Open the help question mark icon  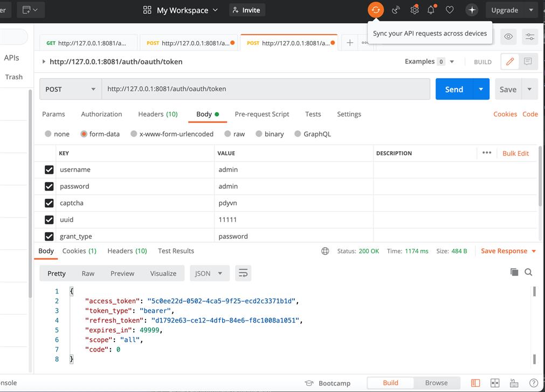click(534, 383)
